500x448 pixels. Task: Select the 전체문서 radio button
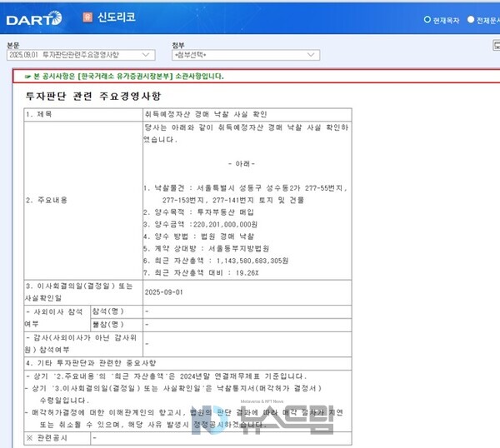coord(471,20)
